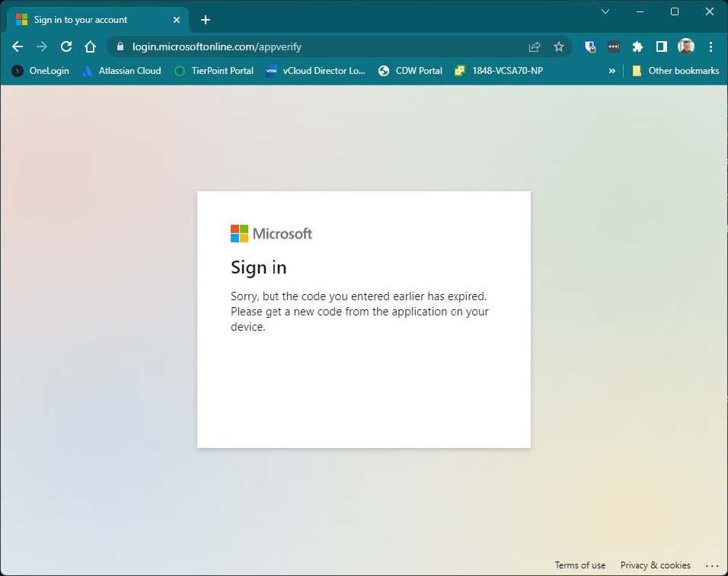This screenshot has width=728, height=576.
Task: Click the forward navigation arrow
Action: [x=42, y=46]
